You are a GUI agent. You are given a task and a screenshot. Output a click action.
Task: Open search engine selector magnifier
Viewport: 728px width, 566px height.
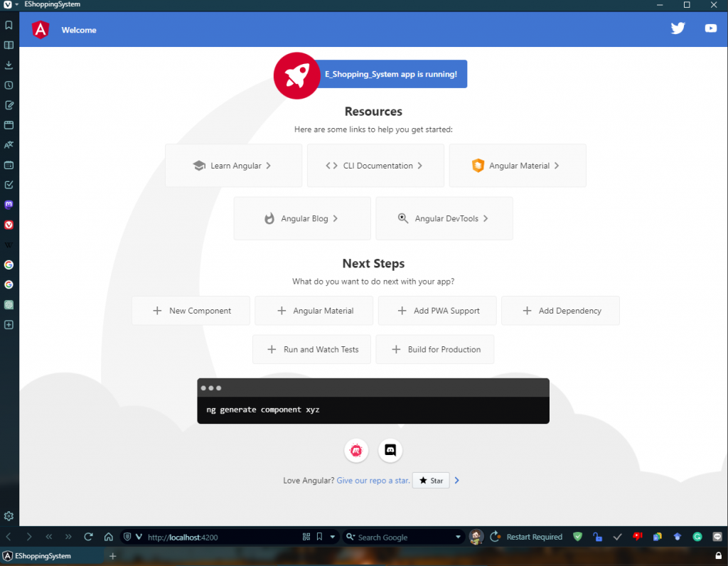(350, 537)
